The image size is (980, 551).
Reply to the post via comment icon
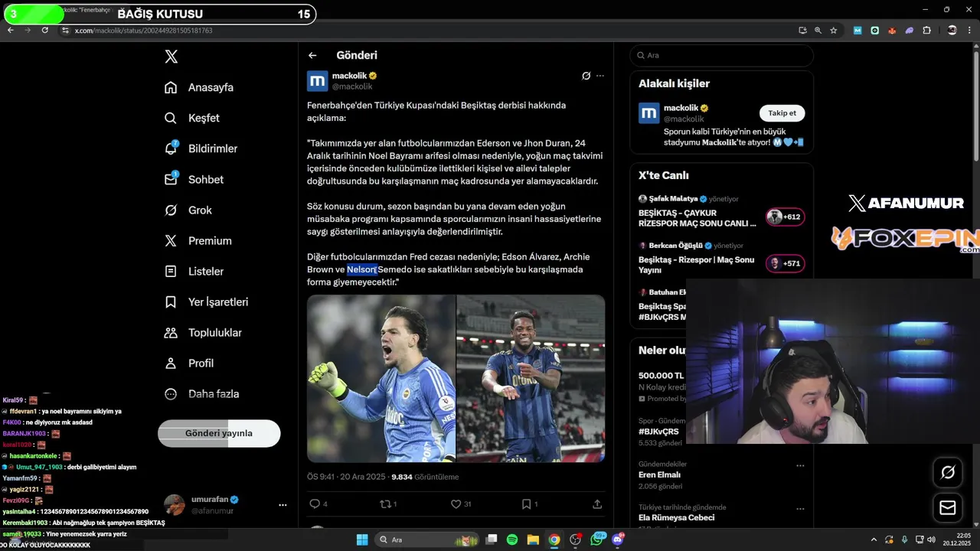(314, 504)
